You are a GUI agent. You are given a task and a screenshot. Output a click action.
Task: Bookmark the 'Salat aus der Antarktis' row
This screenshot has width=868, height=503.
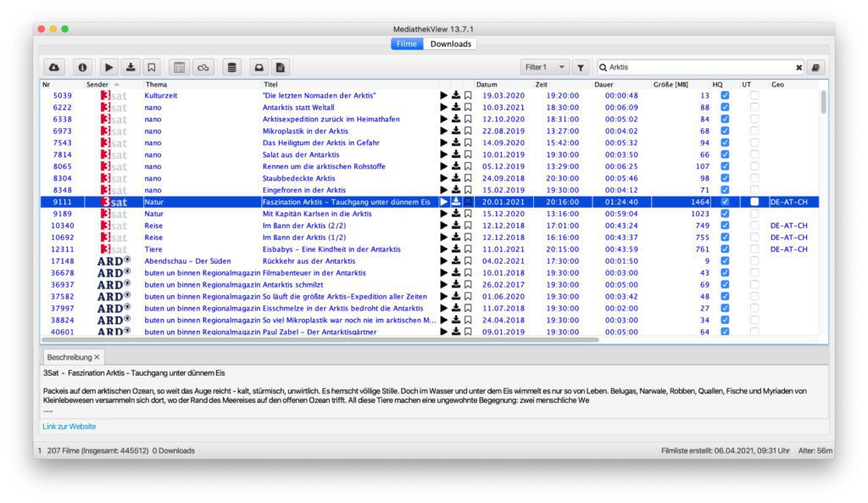click(x=467, y=155)
